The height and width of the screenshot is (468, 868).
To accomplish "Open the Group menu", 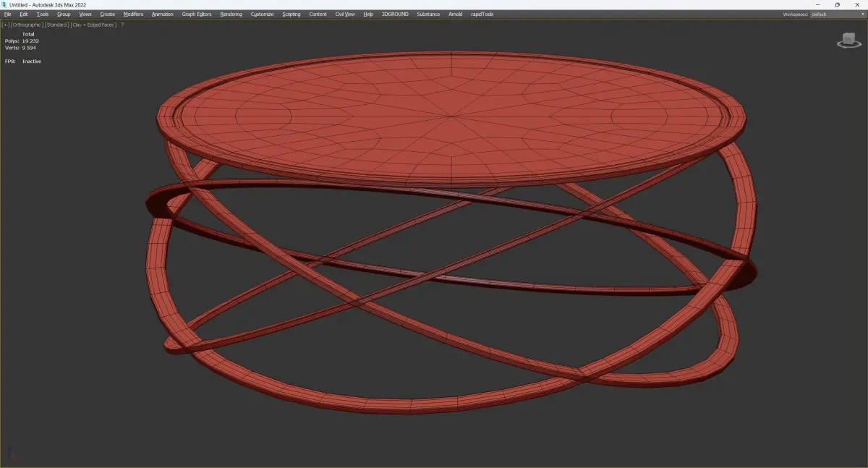I will (x=64, y=14).
